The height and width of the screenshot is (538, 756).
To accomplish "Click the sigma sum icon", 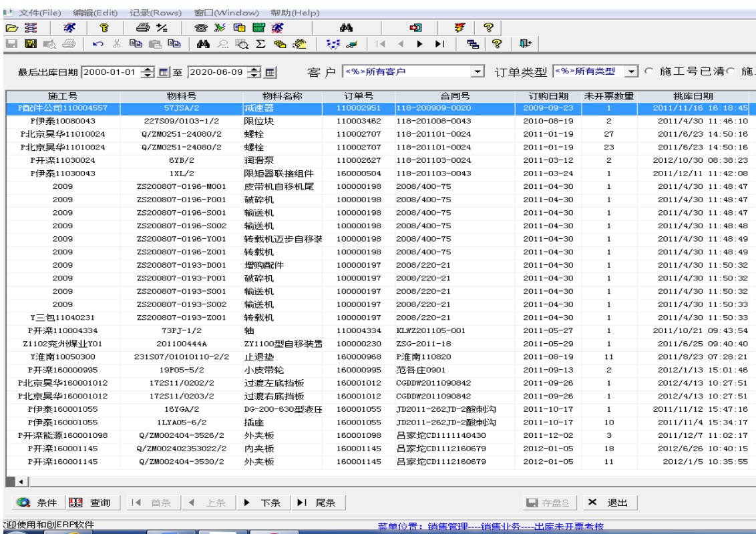I will 260,44.
